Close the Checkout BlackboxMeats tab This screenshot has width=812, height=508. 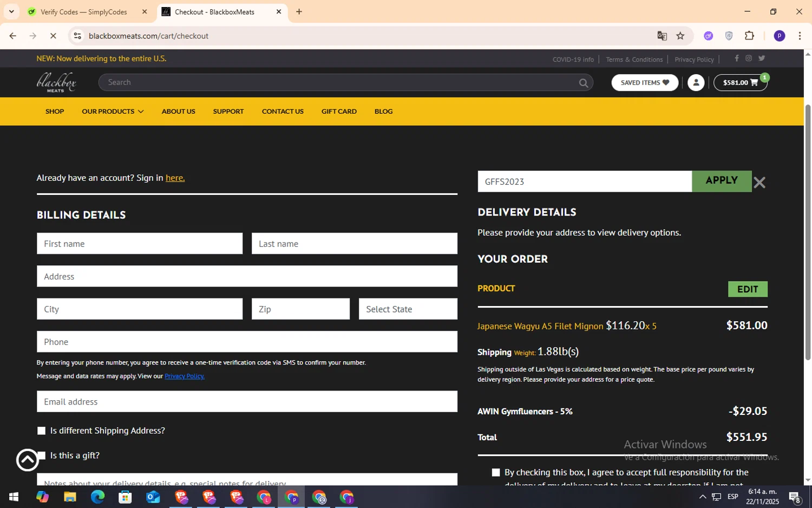click(279, 11)
